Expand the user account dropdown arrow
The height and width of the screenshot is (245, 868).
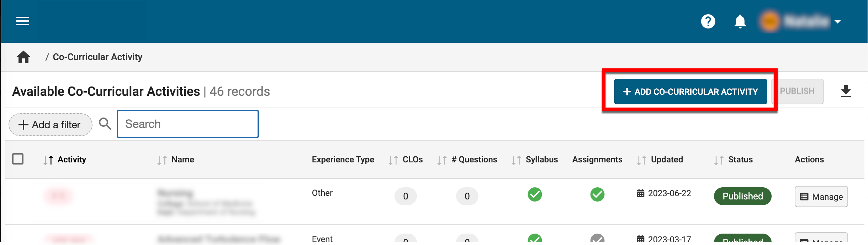point(838,22)
